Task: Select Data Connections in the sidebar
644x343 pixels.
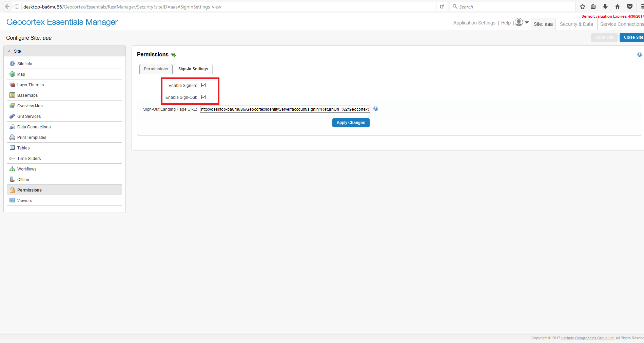Action: point(64,127)
